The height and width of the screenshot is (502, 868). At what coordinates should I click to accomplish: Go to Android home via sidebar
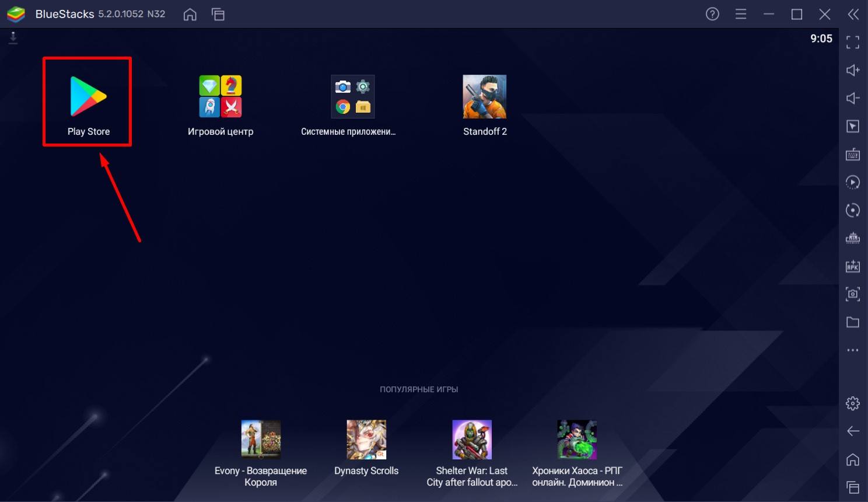click(x=853, y=459)
